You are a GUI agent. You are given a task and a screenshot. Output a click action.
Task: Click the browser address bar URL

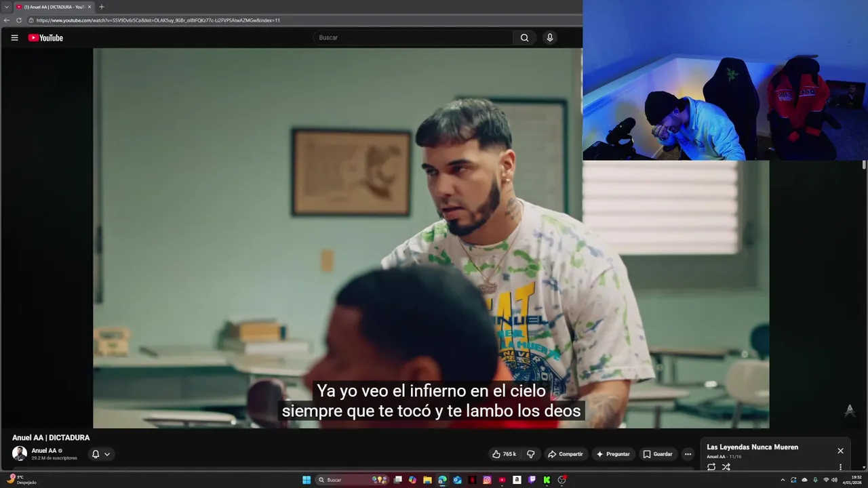pyautogui.click(x=158, y=20)
